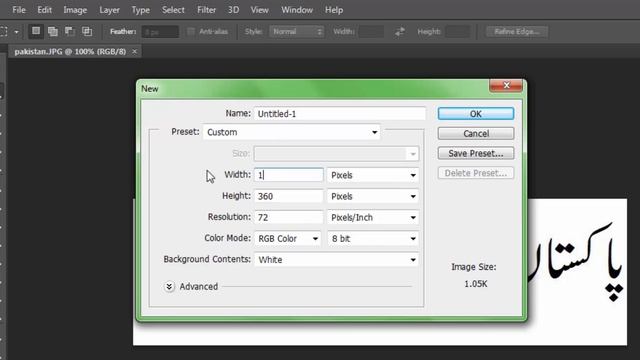Open the Type menu
Viewport: 640px width, 360px height.
point(140,10)
